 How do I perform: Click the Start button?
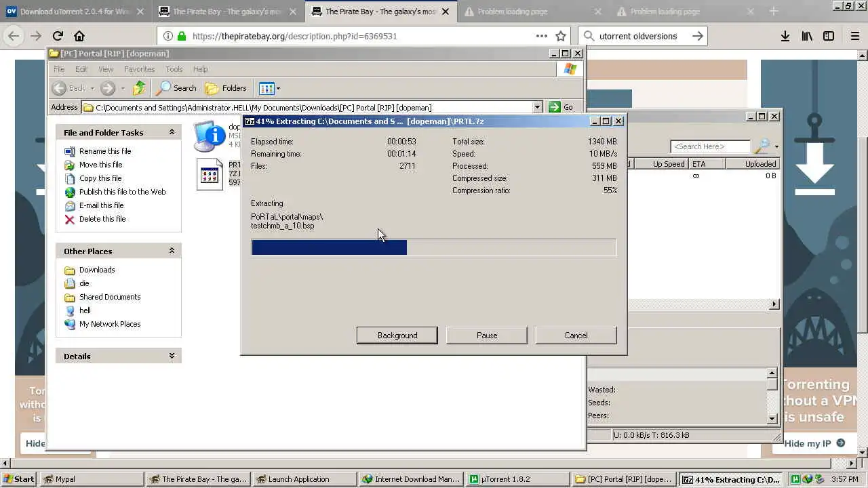coord(19,479)
